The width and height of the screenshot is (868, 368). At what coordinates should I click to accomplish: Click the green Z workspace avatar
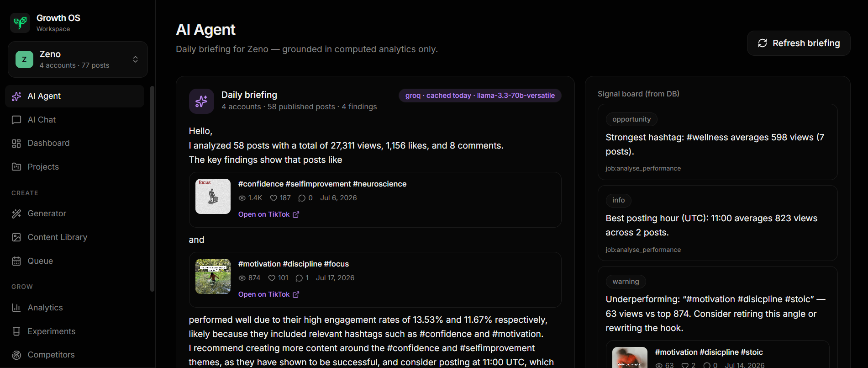click(x=24, y=59)
